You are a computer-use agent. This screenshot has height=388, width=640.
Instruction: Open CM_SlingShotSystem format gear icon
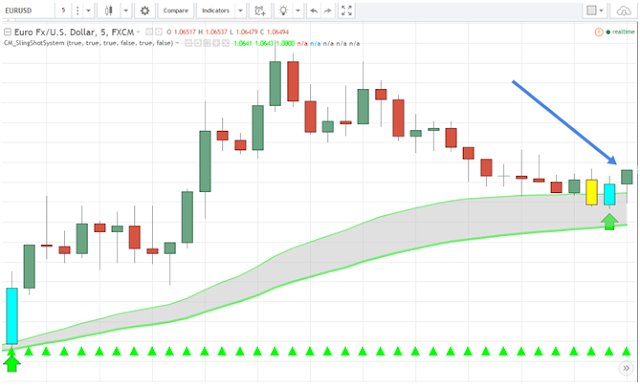[x=198, y=43]
